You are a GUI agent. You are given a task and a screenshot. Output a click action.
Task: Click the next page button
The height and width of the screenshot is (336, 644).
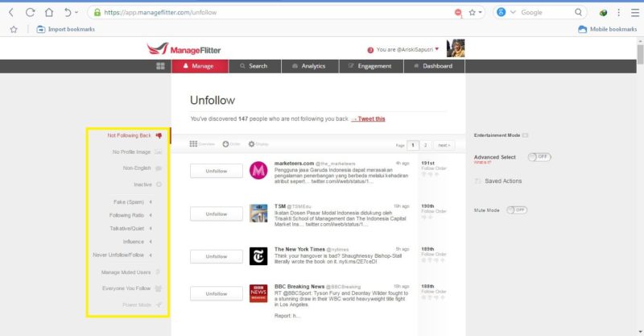(x=444, y=145)
